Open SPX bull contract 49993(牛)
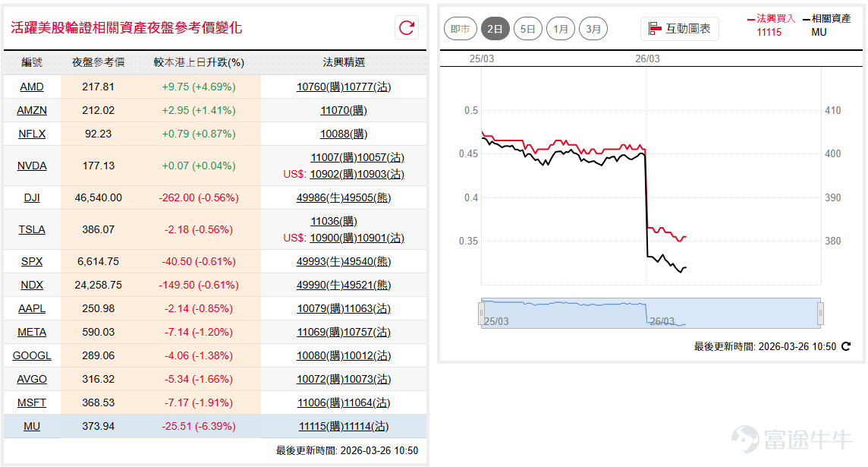The width and height of the screenshot is (868, 467). [320, 261]
